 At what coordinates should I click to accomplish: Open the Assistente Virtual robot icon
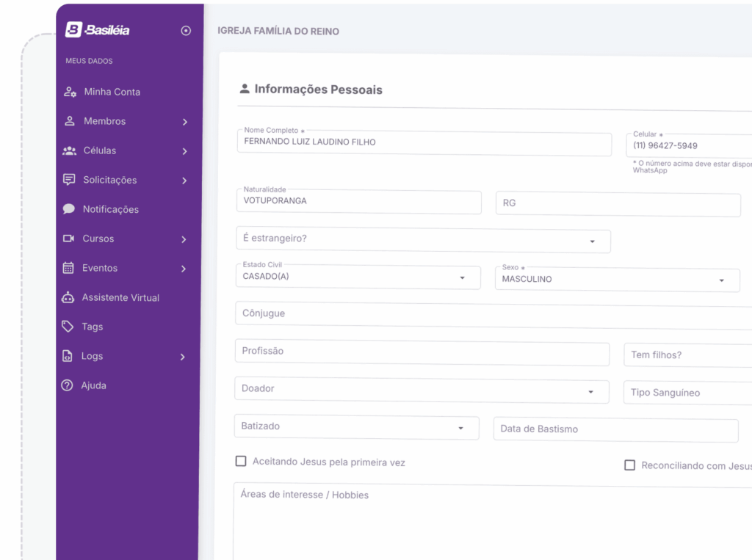tap(68, 297)
